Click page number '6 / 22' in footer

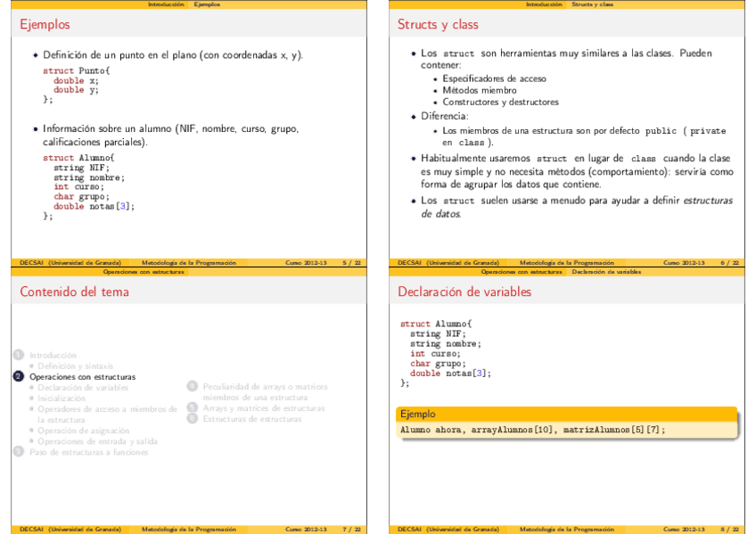coord(728,263)
